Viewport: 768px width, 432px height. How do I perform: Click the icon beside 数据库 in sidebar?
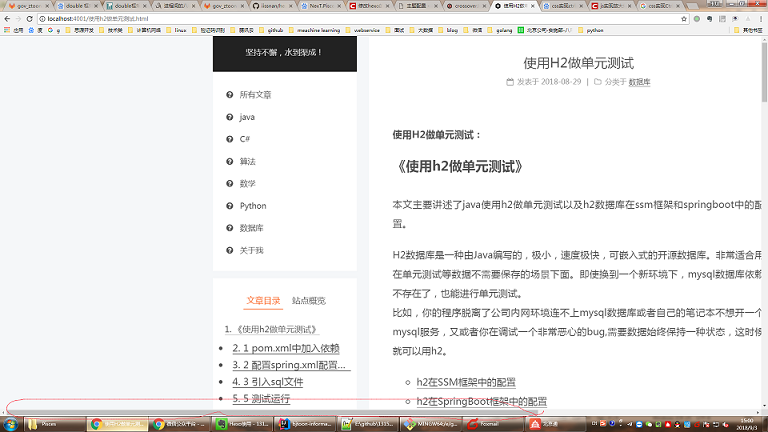point(229,228)
